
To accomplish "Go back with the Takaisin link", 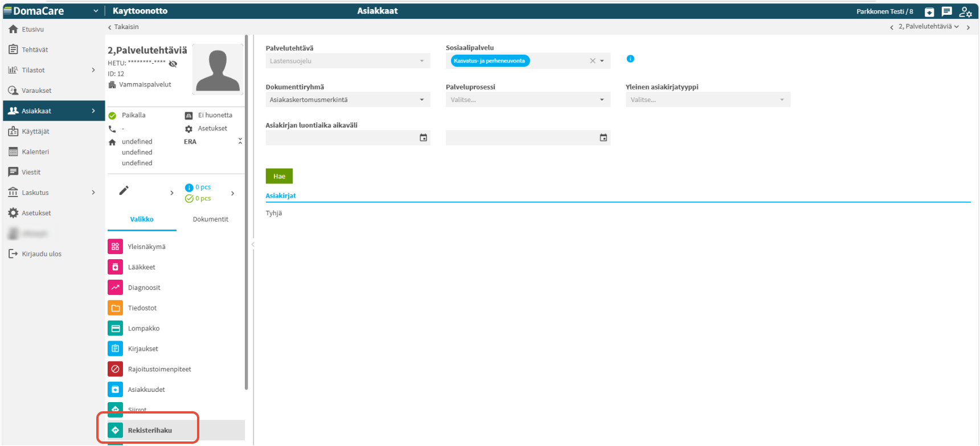I will 123,27.
